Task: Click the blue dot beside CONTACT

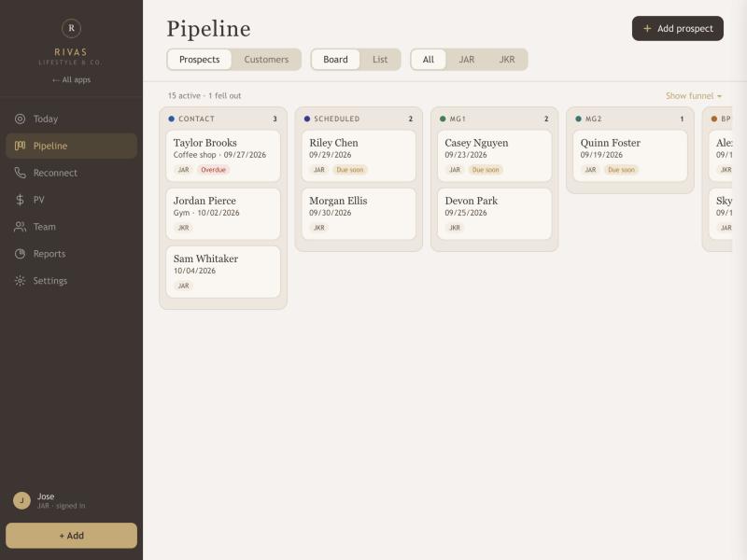Action: [x=172, y=119]
